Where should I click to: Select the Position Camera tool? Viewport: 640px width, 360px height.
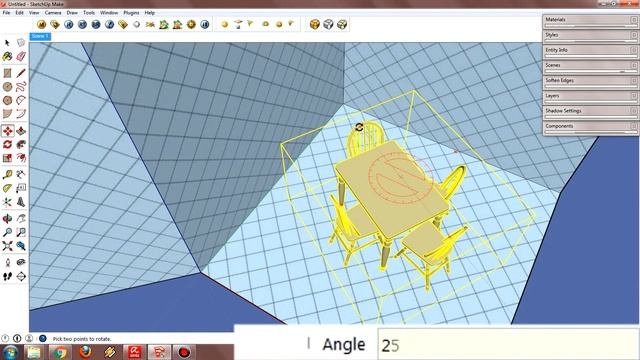[7, 263]
